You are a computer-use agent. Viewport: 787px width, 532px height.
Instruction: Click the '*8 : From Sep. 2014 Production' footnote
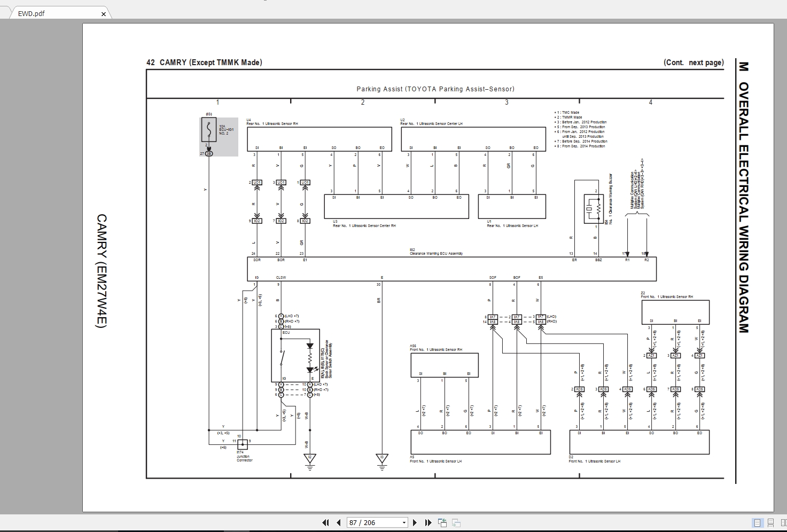click(x=580, y=146)
